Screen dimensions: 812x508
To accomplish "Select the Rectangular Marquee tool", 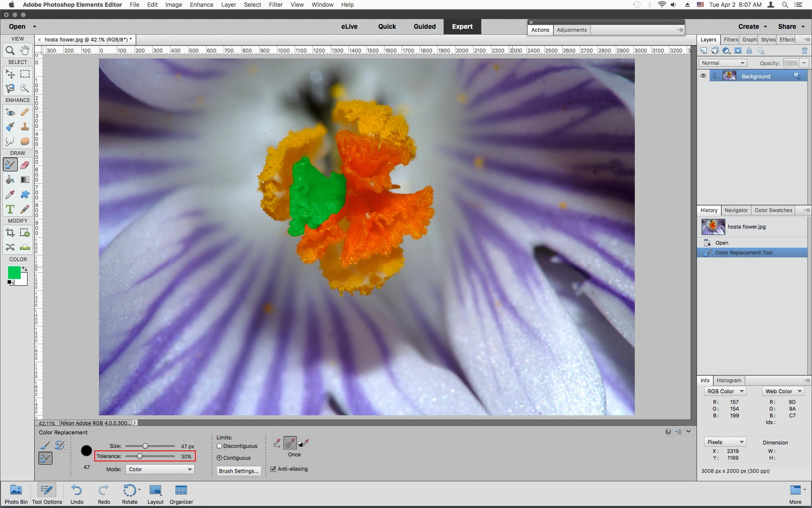I will point(25,74).
